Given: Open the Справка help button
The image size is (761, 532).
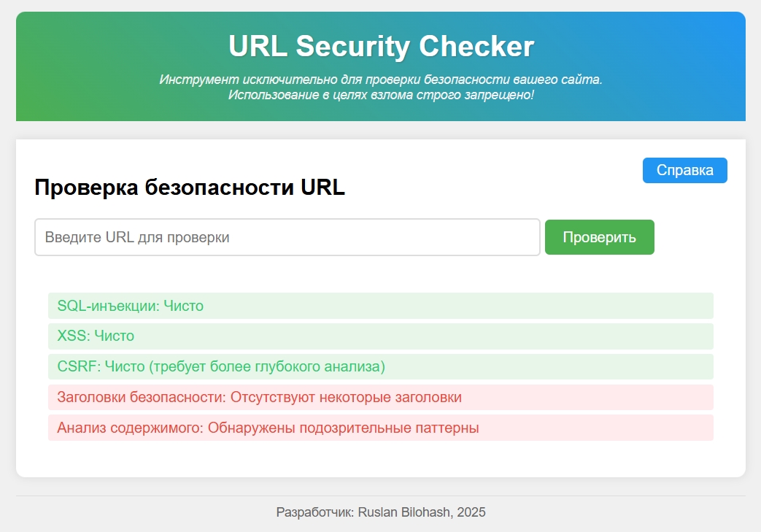Looking at the screenshot, I should tap(684, 170).
